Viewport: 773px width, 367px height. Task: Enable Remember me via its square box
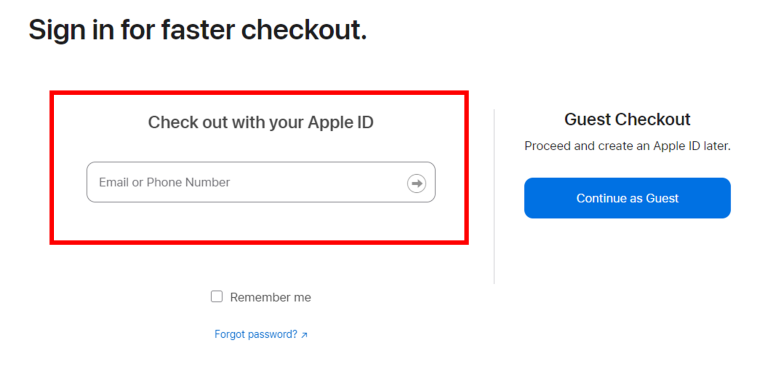tap(217, 296)
